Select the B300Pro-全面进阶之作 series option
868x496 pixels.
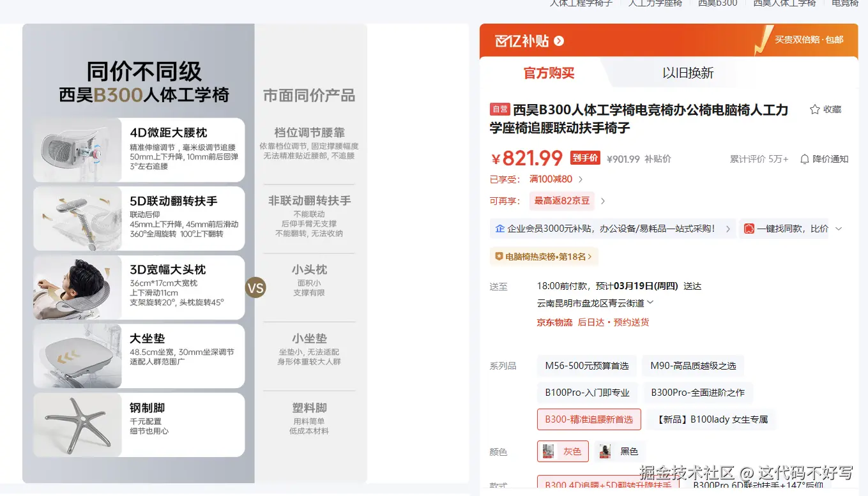click(697, 393)
